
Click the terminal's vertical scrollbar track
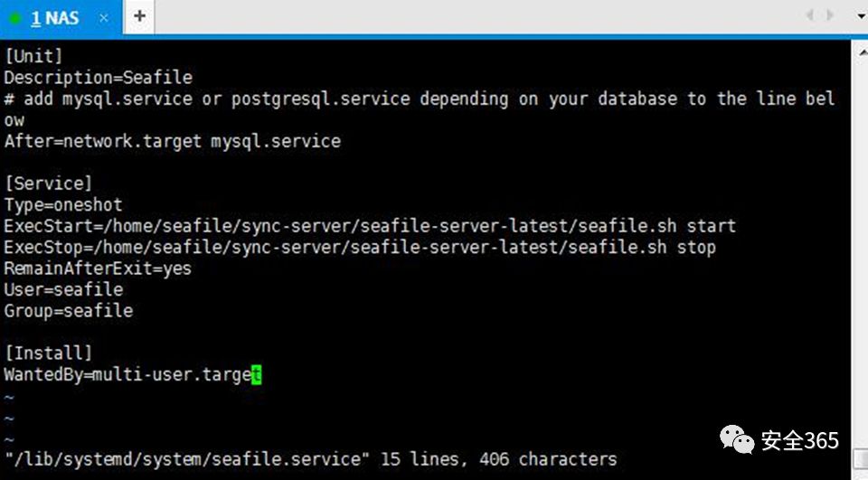pos(860,253)
